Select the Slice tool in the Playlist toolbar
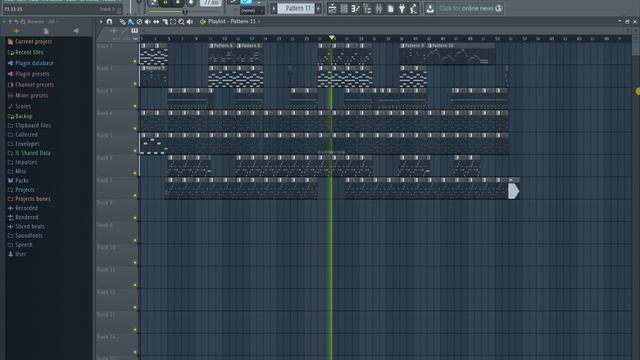 coord(164,22)
